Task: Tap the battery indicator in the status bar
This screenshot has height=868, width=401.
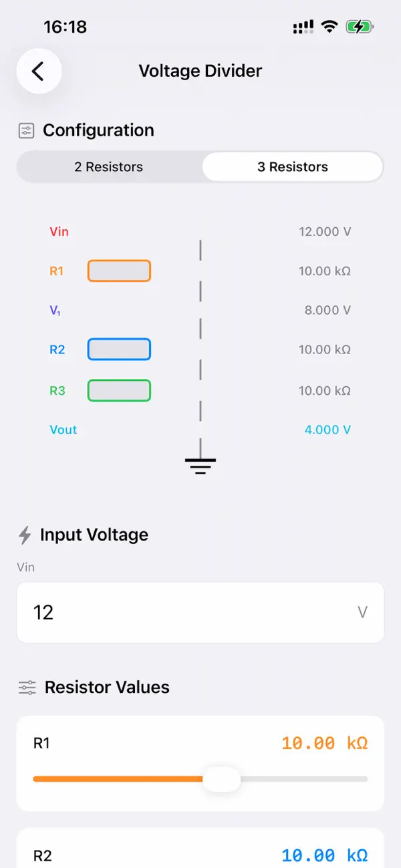Action: click(358, 27)
